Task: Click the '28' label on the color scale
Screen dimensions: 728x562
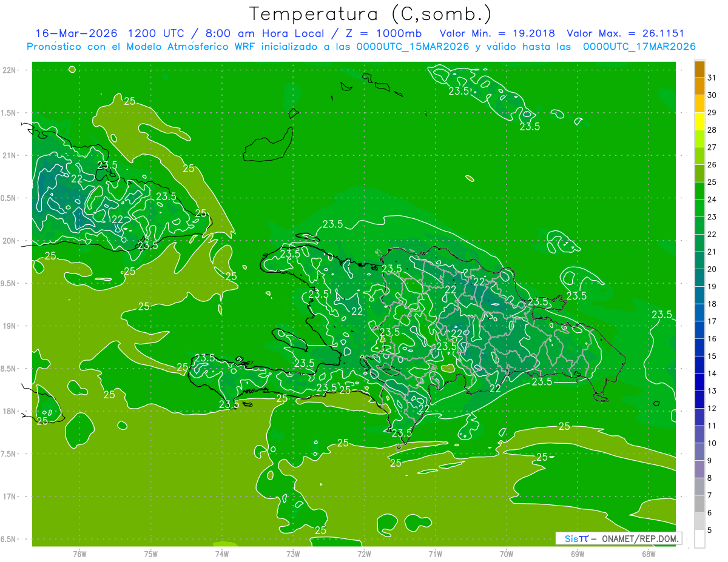Action: (712, 130)
